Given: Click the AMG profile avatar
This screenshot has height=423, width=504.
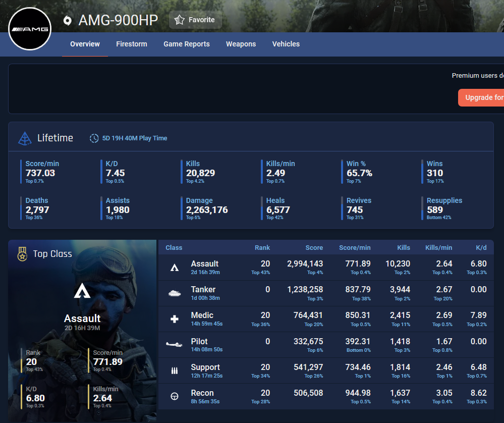Looking at the screenshot, I should tap(30, 29).
